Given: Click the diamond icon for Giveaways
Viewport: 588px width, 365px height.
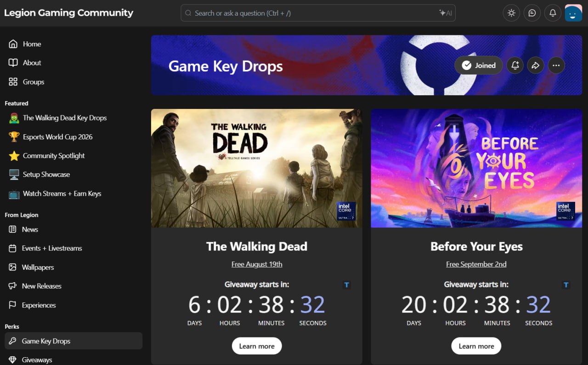Looking at the screenshot, I should click(x=13, y=360).
